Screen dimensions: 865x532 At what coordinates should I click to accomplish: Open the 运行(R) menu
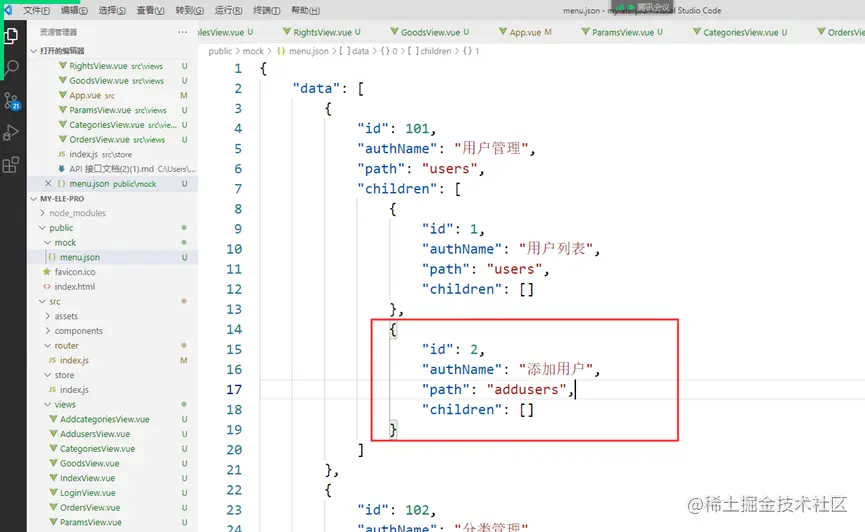point(228,10)
